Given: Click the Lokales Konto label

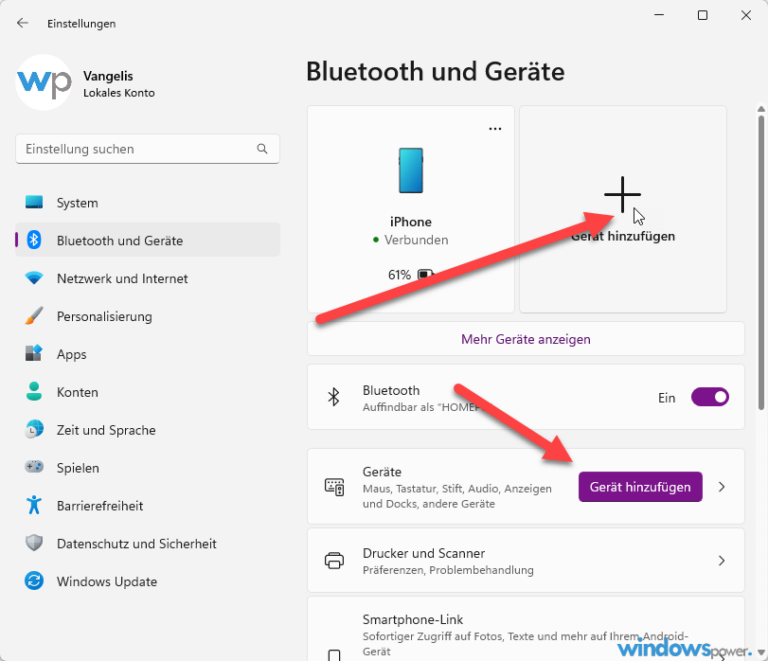Looking at the screenshot, I should 119,93.
